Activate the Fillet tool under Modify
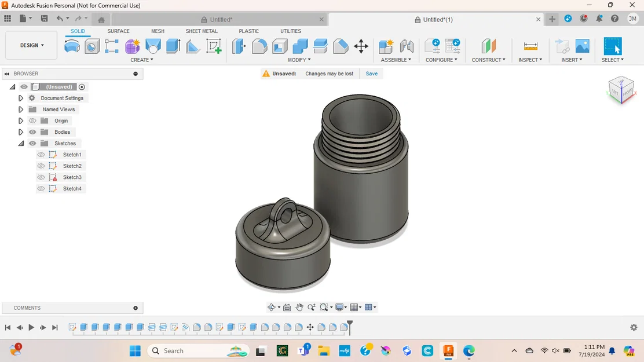This screenshot has width=644, height=362. point(259,46)
